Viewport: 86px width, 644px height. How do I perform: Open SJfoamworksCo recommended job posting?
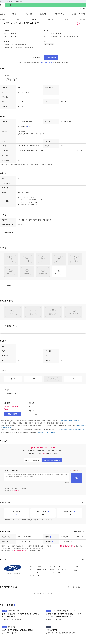[65, 615]
